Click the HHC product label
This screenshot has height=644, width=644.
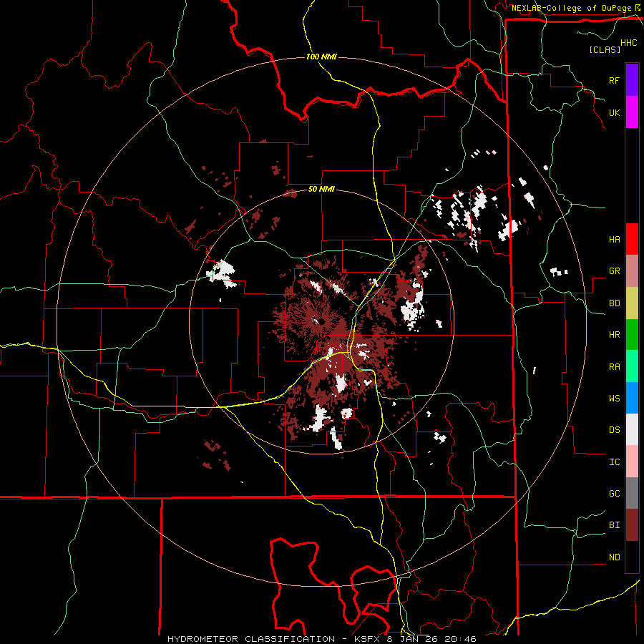coord(629,43)
